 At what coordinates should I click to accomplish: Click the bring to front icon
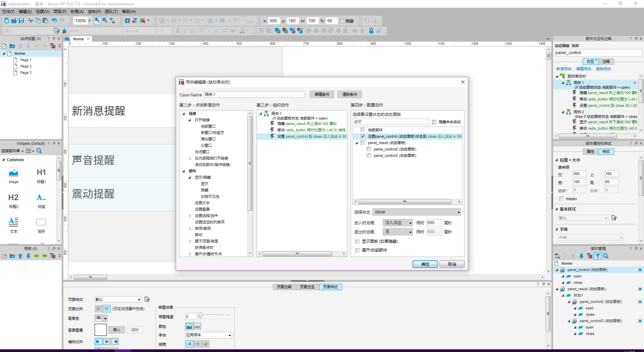tap(277, 31)
